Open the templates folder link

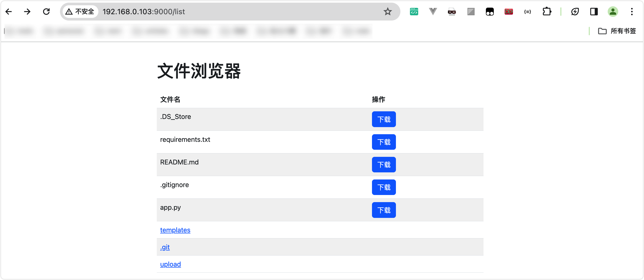[x=175, y=230]
